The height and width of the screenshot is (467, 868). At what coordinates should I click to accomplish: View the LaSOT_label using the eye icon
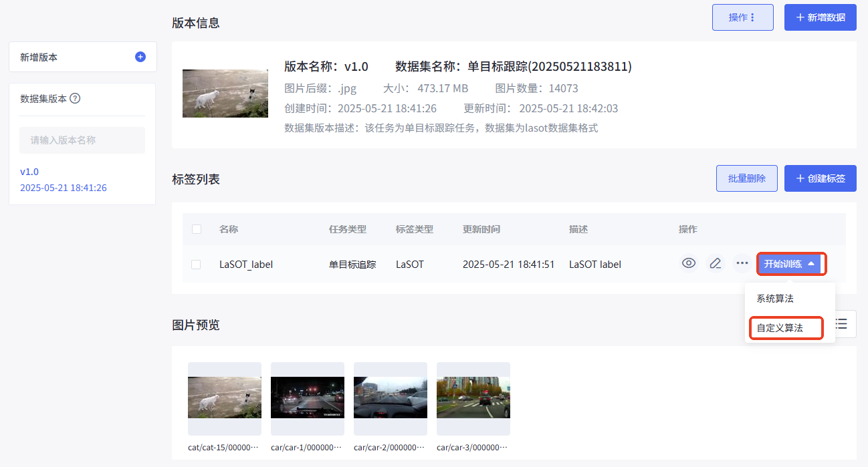(x=689, y=263)
